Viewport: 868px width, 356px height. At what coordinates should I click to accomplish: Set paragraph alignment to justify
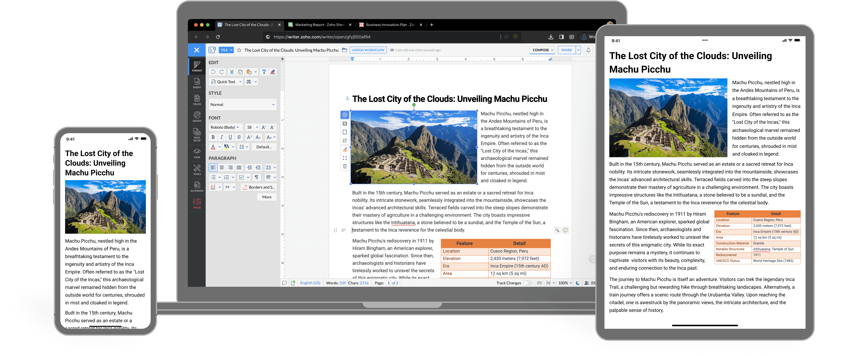(x=239, y=167)
